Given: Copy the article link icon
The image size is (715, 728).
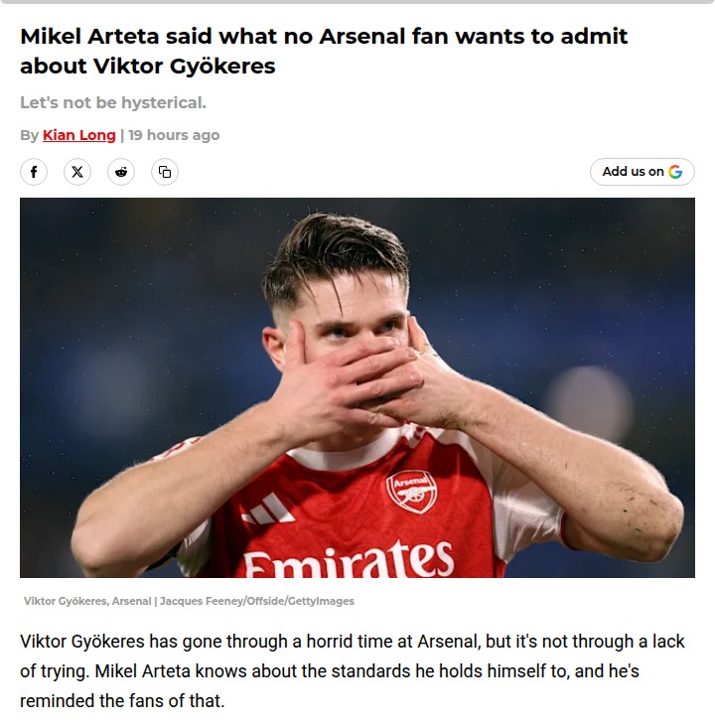Looking at the screenshot, I should coord(165,172).
